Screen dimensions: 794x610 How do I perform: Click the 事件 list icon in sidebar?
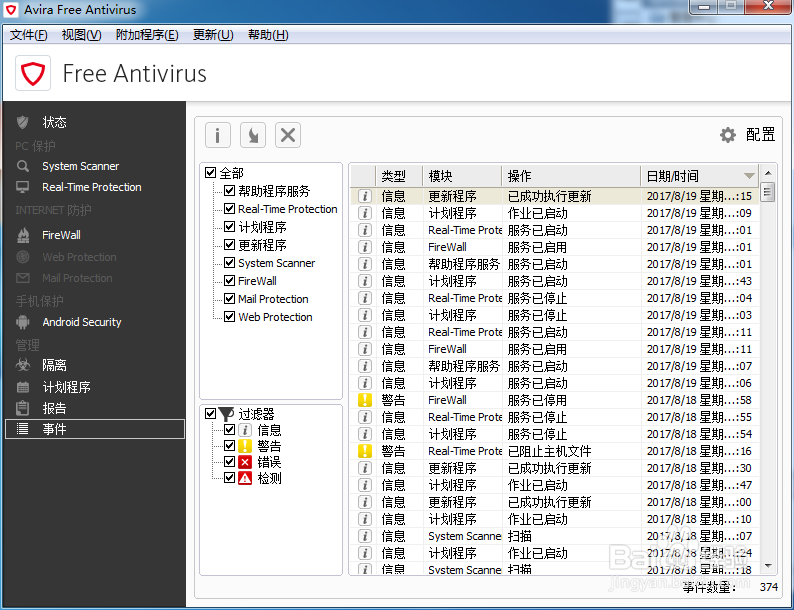[x=23, y=429]
